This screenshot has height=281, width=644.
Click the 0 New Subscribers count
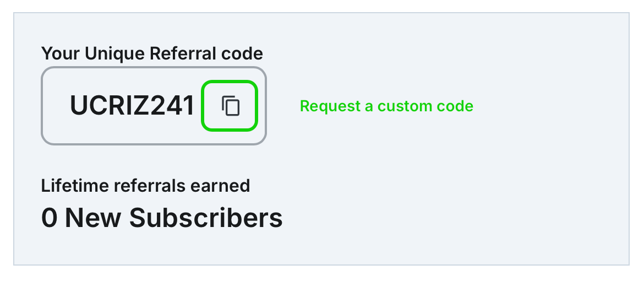pyautogui.click(x=162, y=218)
